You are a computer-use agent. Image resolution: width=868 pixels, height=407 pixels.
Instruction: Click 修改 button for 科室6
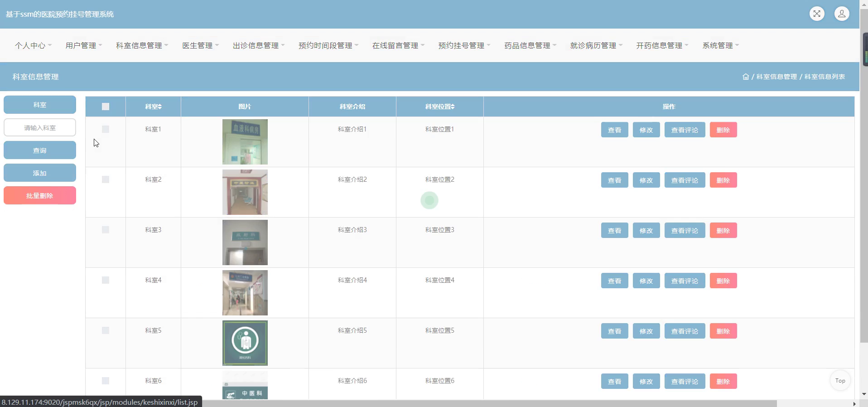tap(646, 381)
